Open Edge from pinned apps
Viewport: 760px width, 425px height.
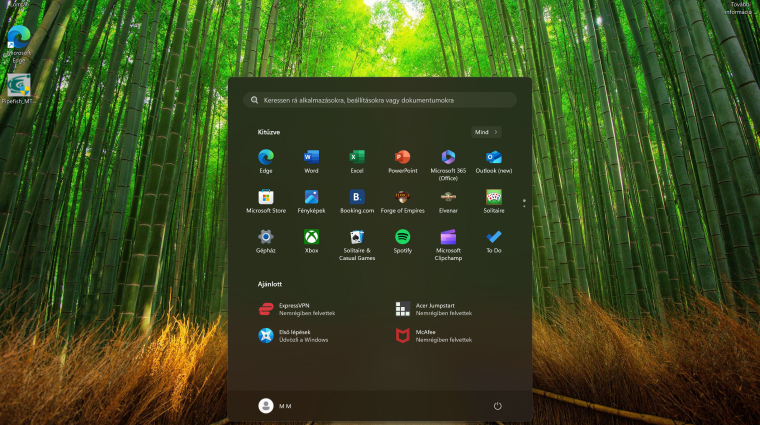[266, 161]
